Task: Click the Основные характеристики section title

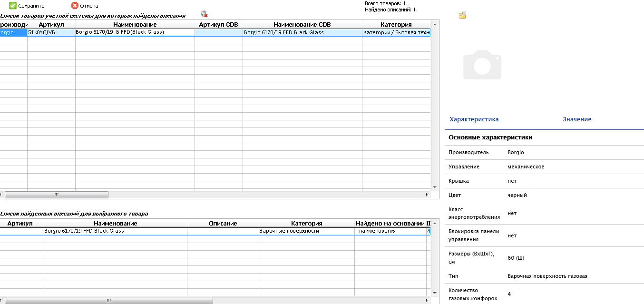Action: pos(490,137)
